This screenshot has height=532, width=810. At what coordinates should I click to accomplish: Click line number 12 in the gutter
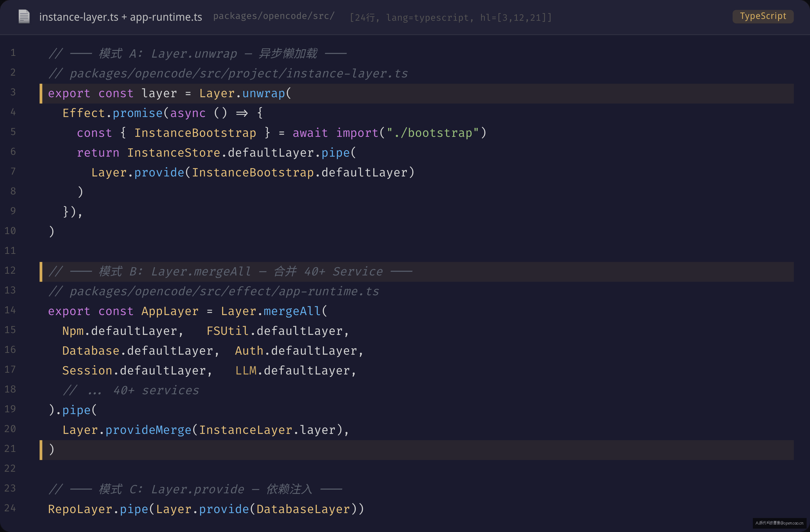coord(10,270)
